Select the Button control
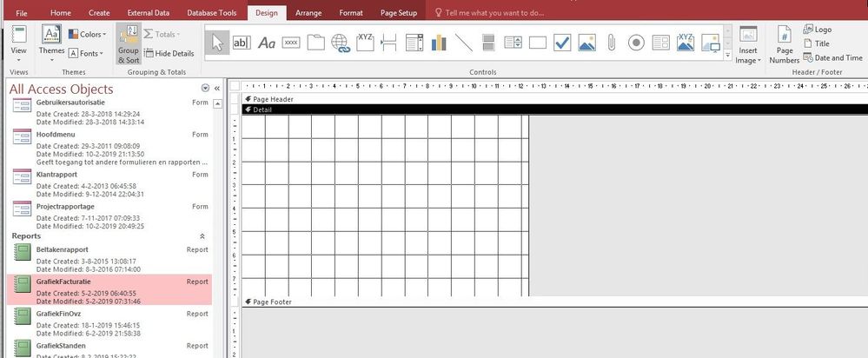 (291, 43)
